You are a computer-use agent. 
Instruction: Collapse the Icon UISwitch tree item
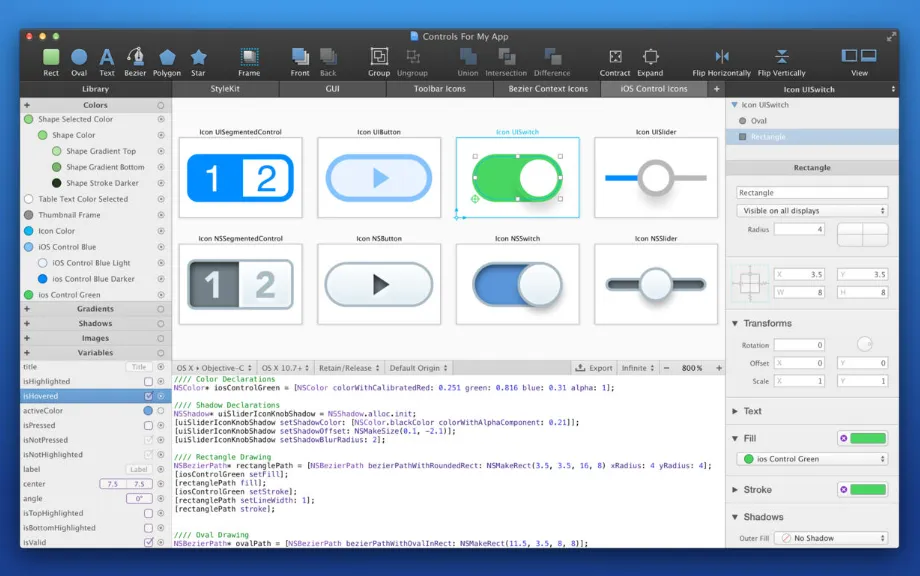(734, 104)
